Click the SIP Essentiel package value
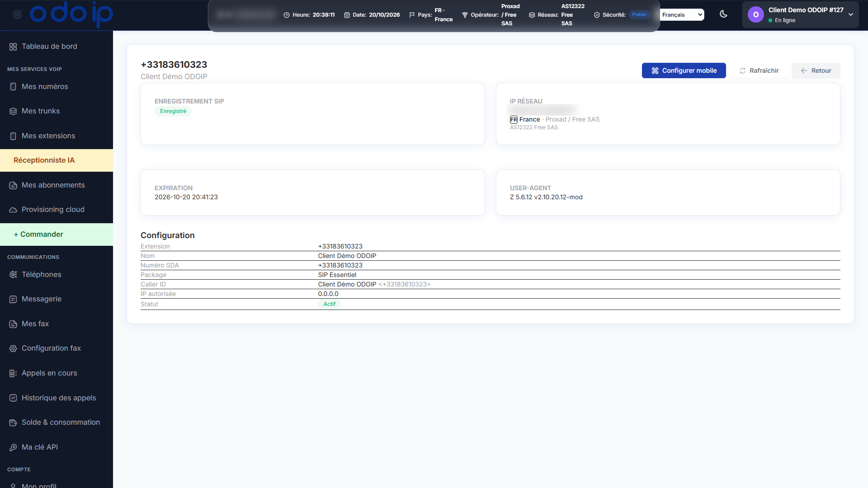This screenshot has width=868, height=488. [337, 275]
